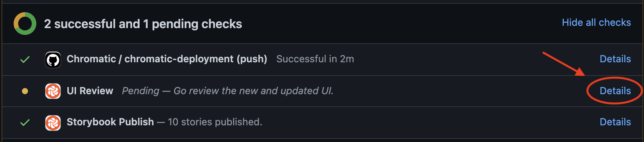Click the Chromatic logo beside Storybook Publish
644x142 pixels.
click(53, 123)
